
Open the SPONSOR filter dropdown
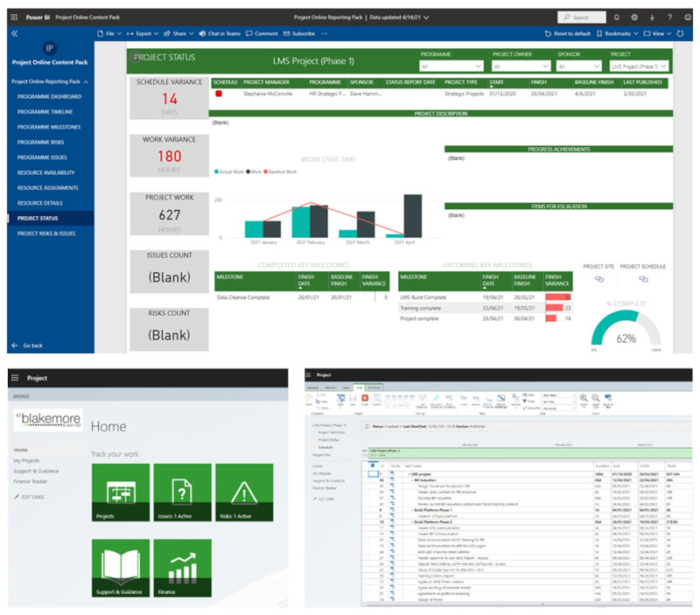578,66
